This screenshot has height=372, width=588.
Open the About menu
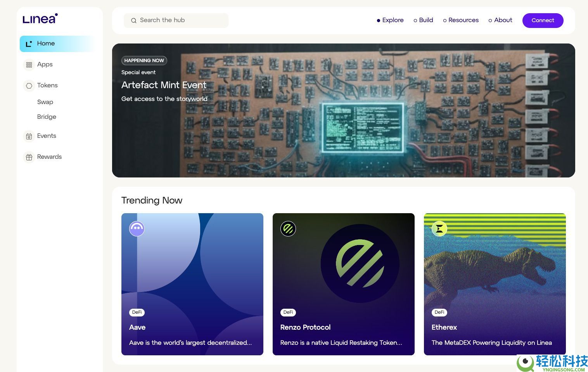(x=500, y=20)
